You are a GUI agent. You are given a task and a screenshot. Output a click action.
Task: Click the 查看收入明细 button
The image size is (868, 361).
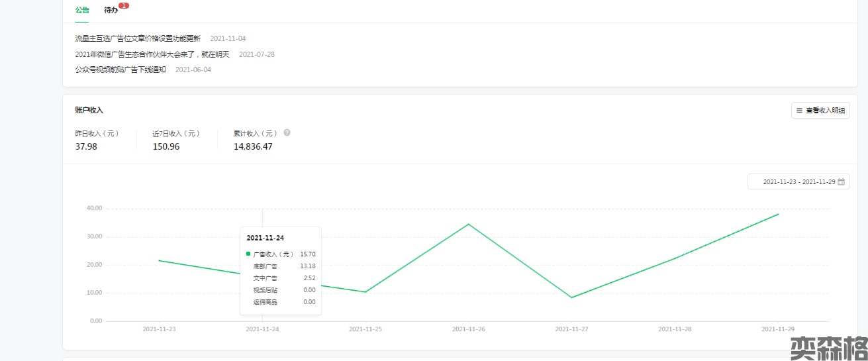click(x=820, y=111)
